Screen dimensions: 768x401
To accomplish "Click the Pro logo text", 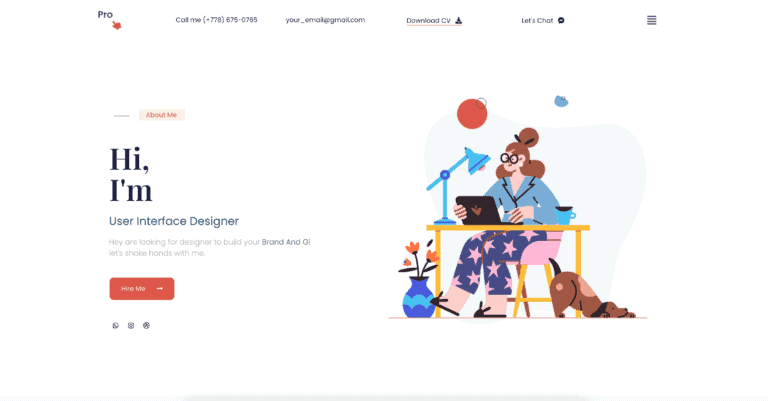I will point(105,15).
